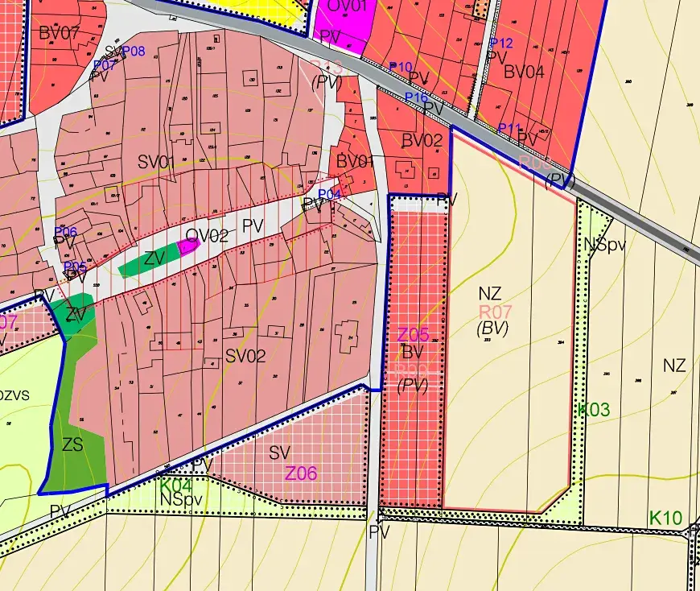Click the blue P04 marker
This screenshot has height=591, width=700.
point(330,194)
